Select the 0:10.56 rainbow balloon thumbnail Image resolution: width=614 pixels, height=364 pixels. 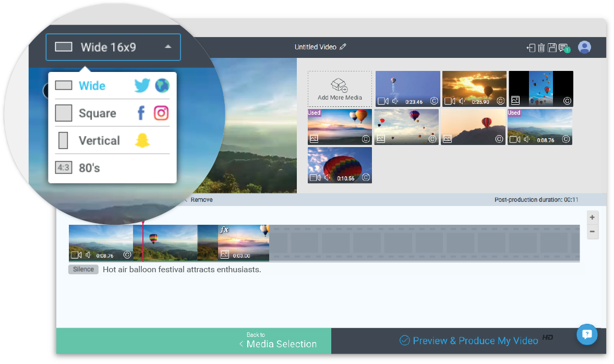[340, 165]
